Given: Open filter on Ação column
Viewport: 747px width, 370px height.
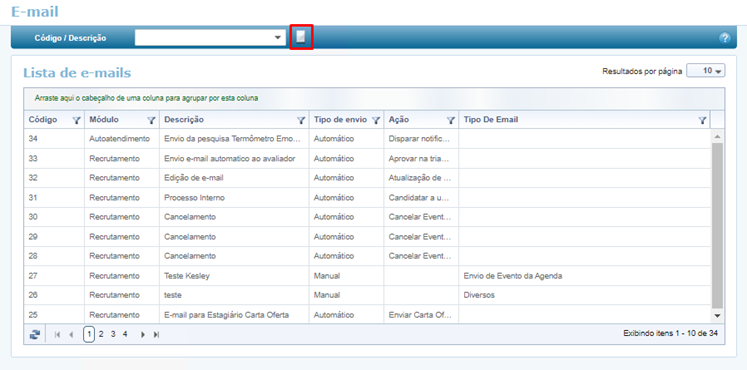Looking at the screenshot, I should tap(451, 120).
